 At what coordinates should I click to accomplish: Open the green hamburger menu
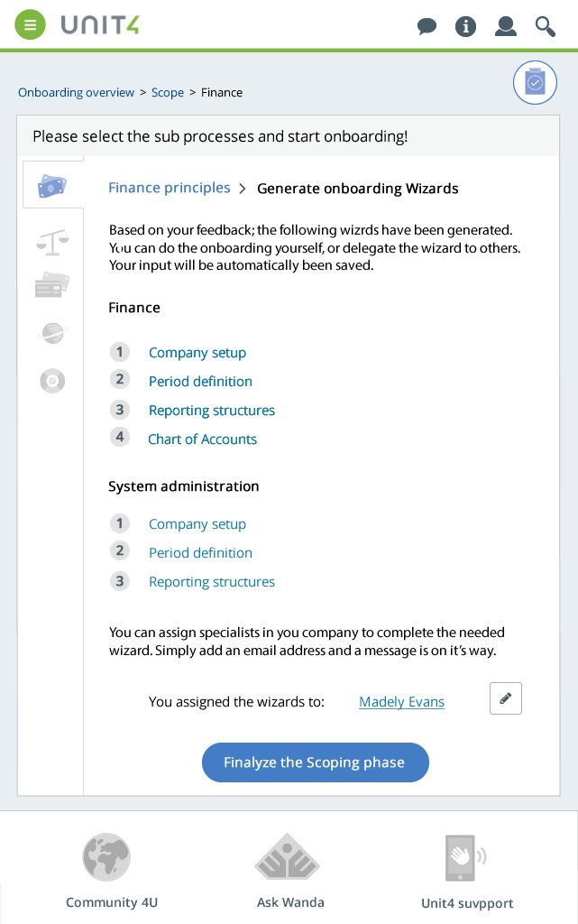click(30, 24)
